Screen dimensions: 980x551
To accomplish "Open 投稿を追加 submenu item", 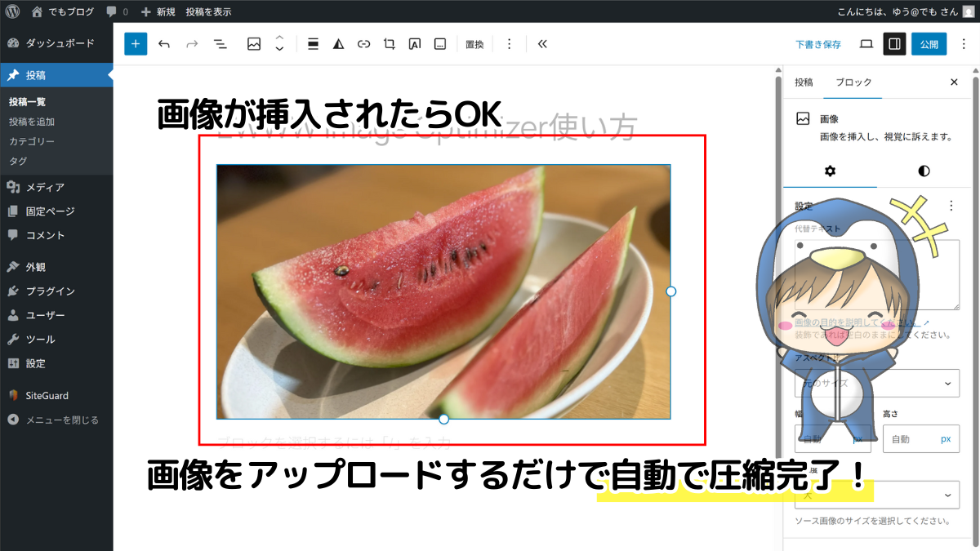I will tap(32, 122).
